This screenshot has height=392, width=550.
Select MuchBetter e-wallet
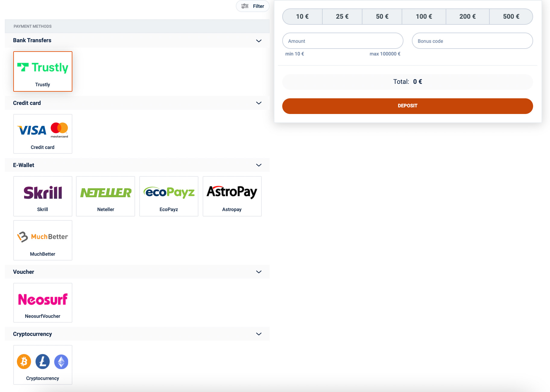coord(43,240)
